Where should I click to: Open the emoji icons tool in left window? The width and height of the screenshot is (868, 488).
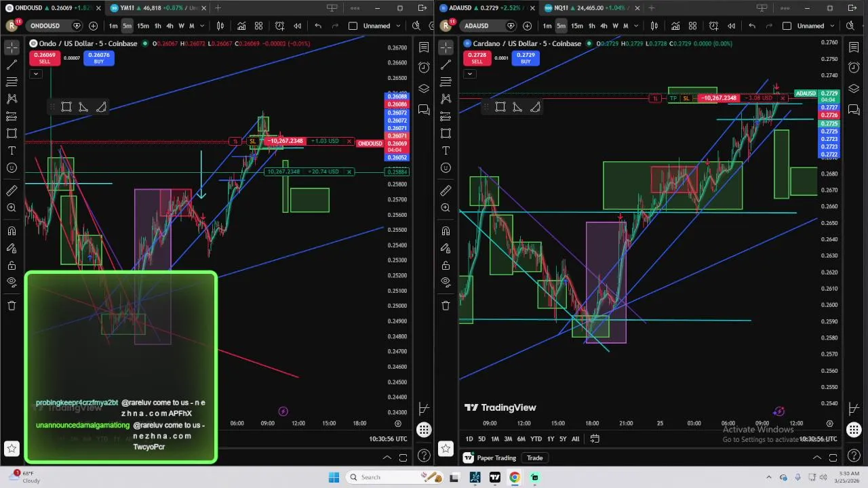(x=12, y=168)
